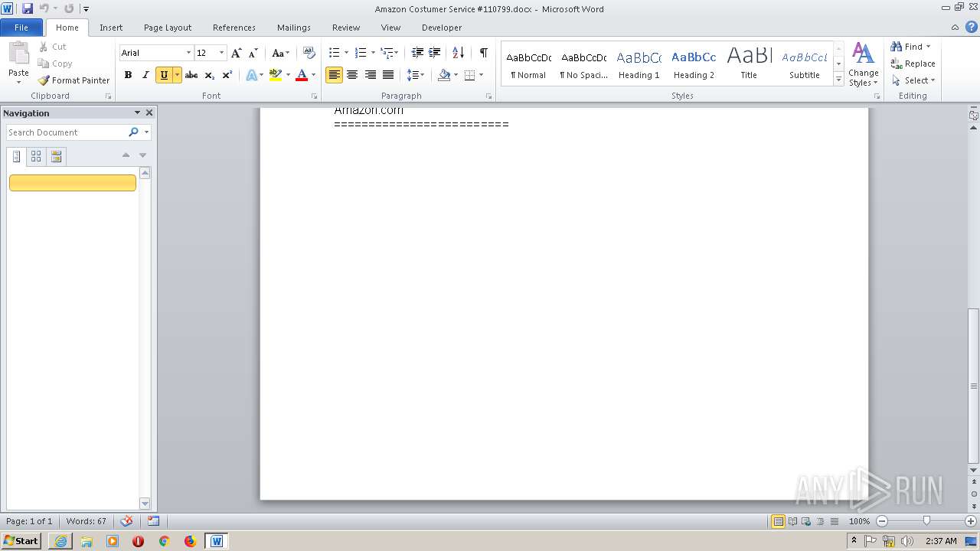This screenshot has height=551, width=980.
Task: Click the Shrink Font icon
Action: tap(253, 53)
